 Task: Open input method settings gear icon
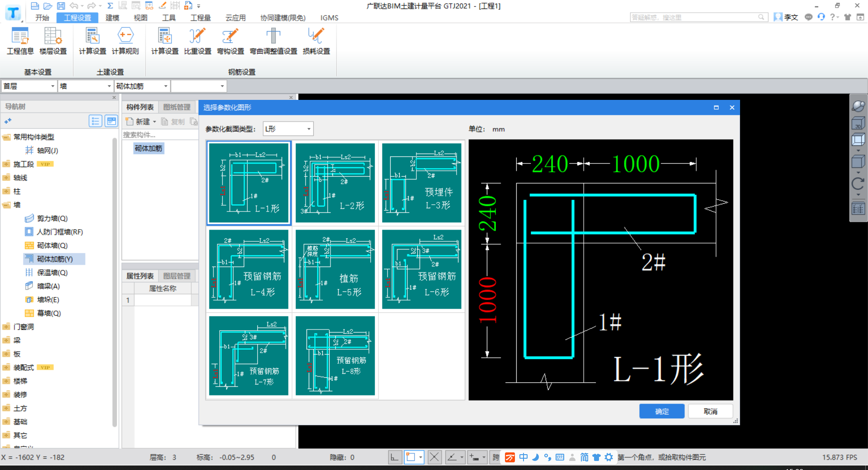pyautogui.click(x=609, y=457)
